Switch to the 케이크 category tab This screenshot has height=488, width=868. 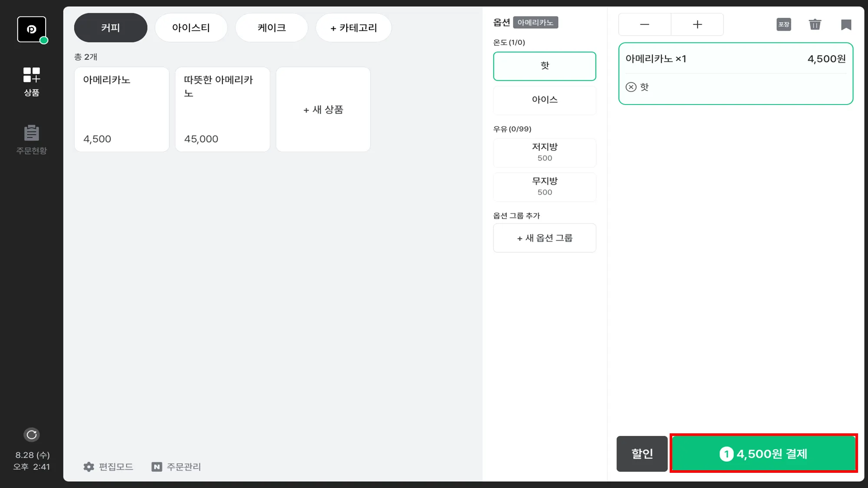pyautogui.click(x=272, y=28)
